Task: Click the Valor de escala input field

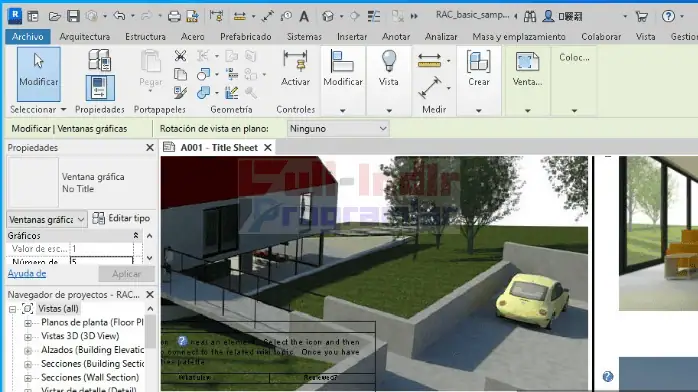Action: 102,249
